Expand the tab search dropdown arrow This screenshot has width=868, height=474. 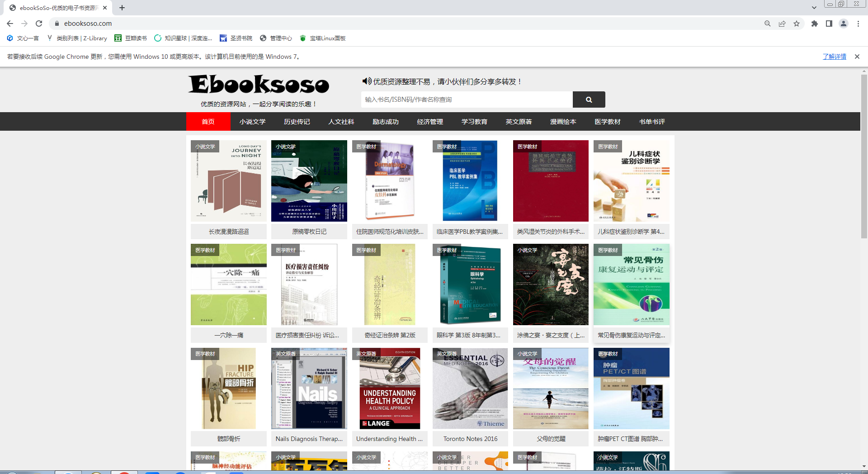click(814, 8)
